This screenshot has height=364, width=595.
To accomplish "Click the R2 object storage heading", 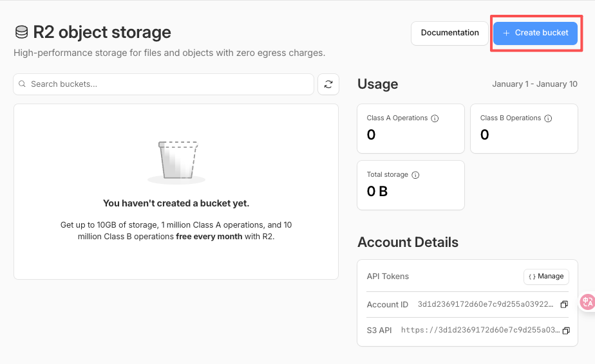I will tap(102, 32).
